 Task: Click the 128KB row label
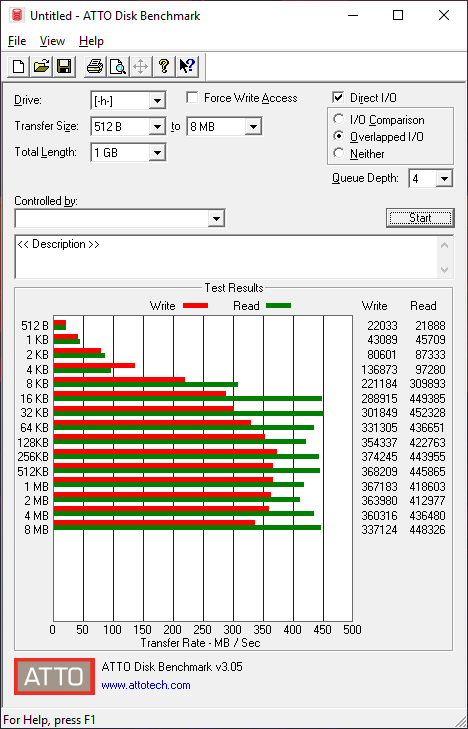33,443
